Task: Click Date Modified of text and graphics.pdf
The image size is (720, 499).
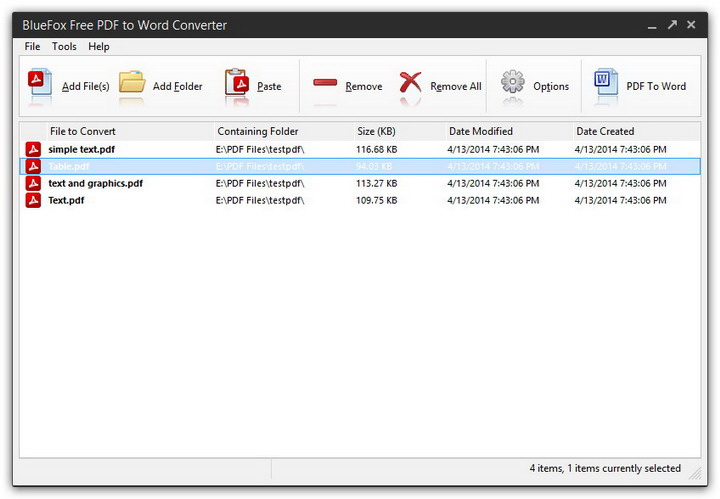Action: 493,183
